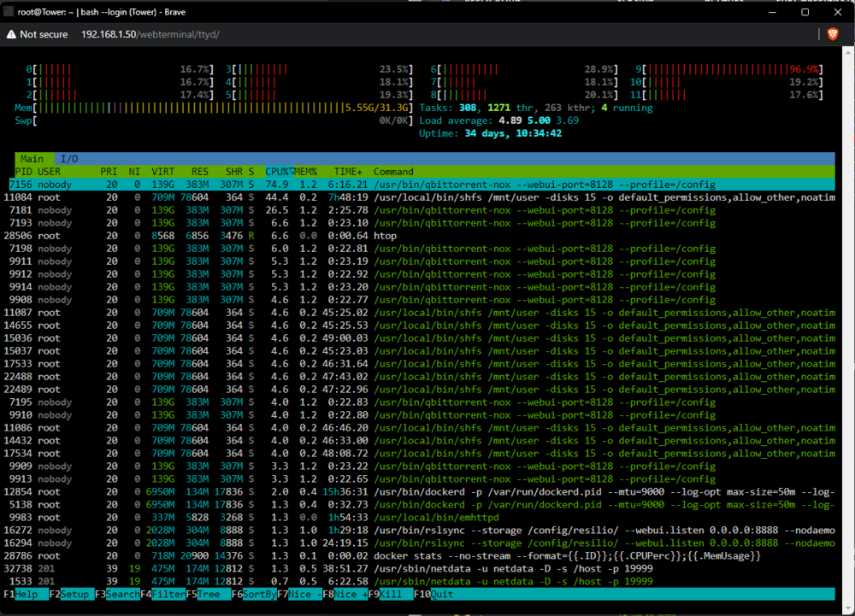This screenshot has height=616, width=855.
Task: Open F2 Setup in the function bar
Action: (72, 595)
